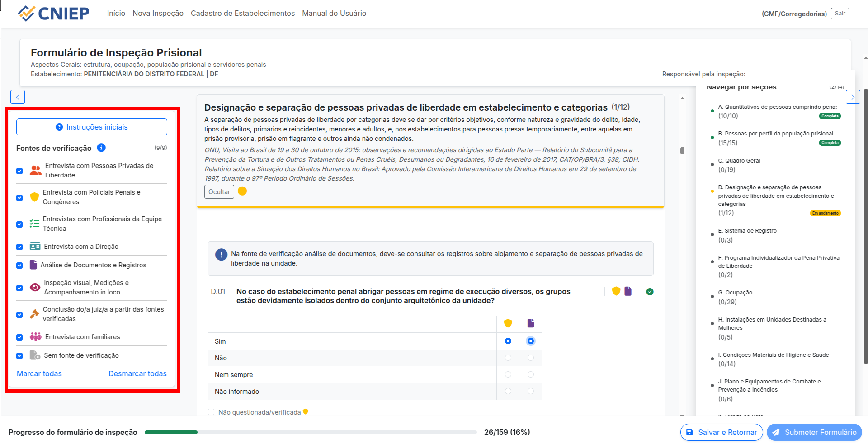Select Não radio button for question D.01
Image resolution: width=868 pixels, height=448 pixels.
(508, 358)
